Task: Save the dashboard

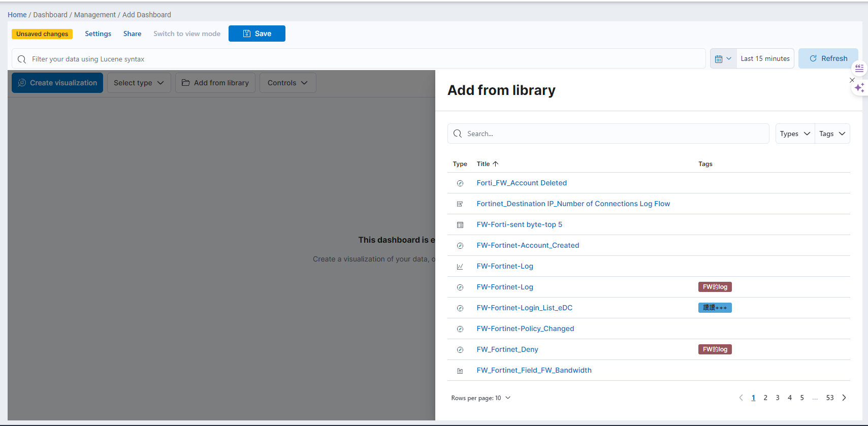Action: click(x=257, y=34)
